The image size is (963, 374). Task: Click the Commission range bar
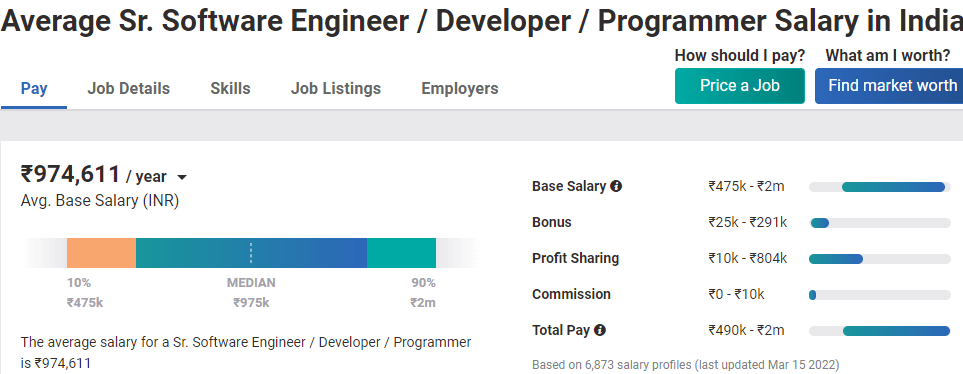[x=879, y=295]
